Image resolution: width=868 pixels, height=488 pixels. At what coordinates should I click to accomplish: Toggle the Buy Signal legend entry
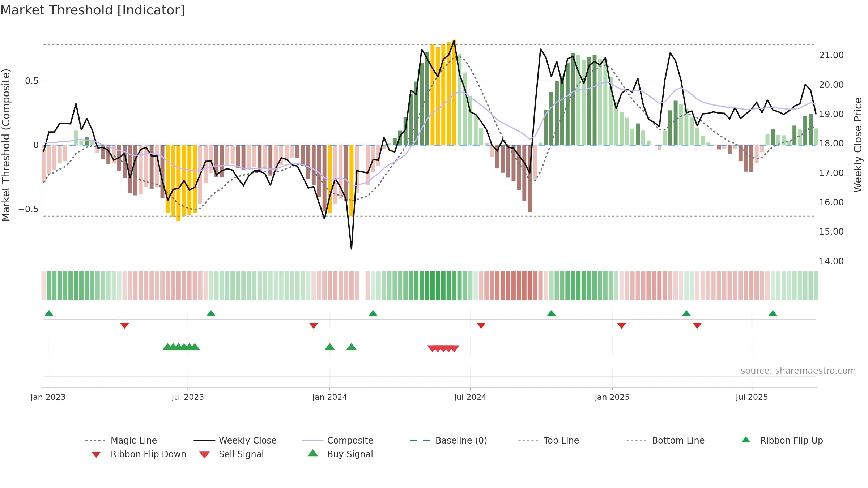click(340, 454)
